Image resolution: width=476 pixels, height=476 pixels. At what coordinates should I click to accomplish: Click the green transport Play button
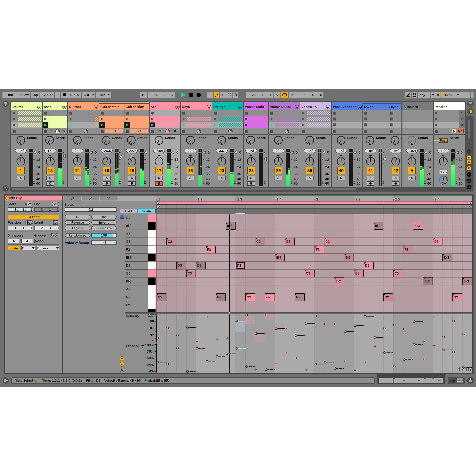[183, 95]
